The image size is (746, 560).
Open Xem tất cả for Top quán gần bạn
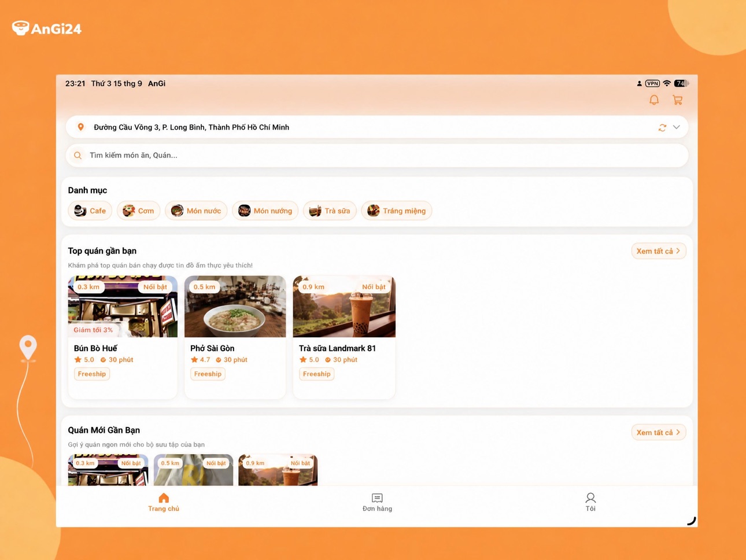pyautogui.click(x=659, y=251)
